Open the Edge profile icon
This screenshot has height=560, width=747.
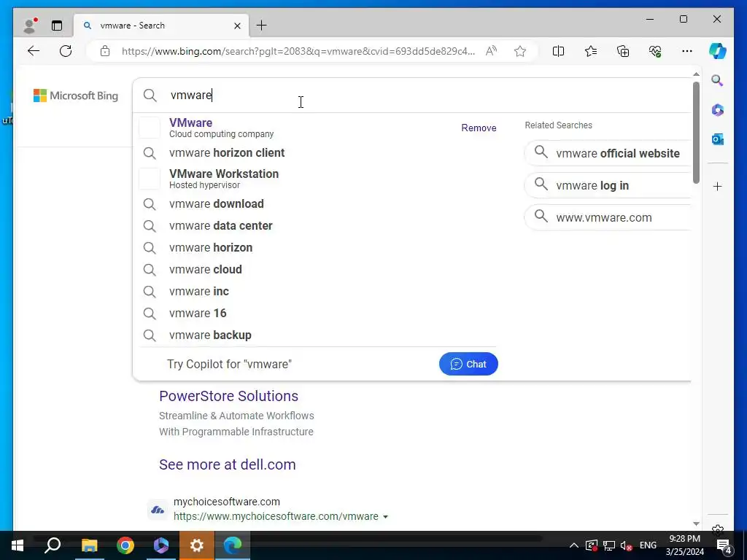30,26
